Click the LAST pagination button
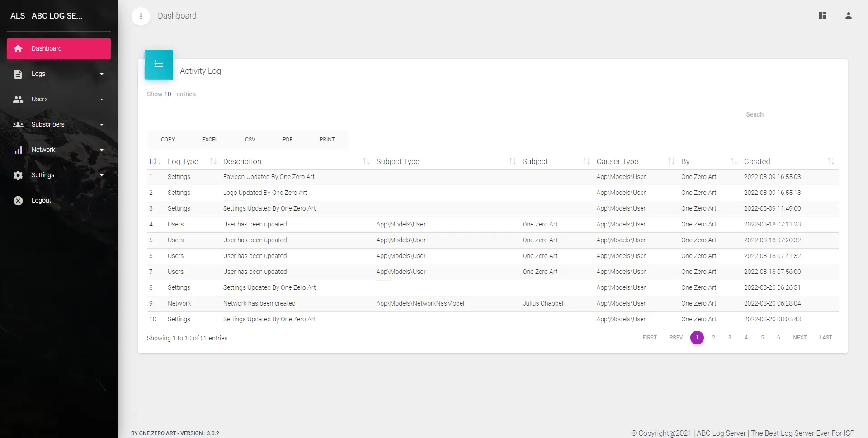The image size is (868, 438). coord(826,338)
